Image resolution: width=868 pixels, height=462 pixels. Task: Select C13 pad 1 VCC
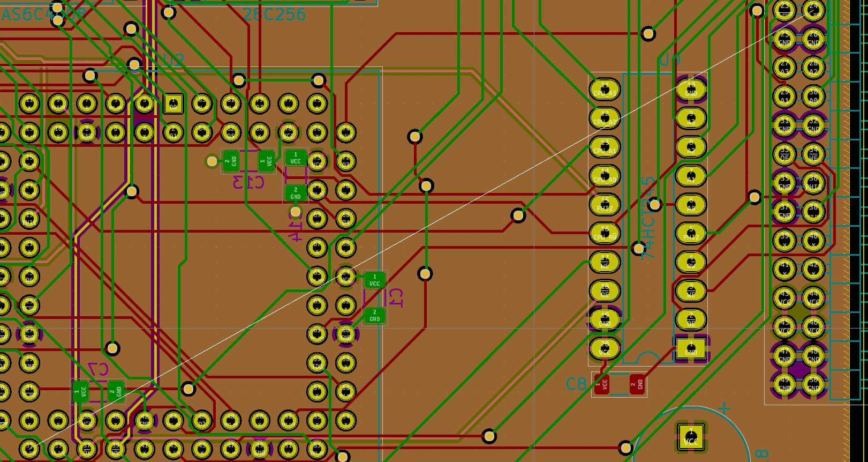click(266, 161)
